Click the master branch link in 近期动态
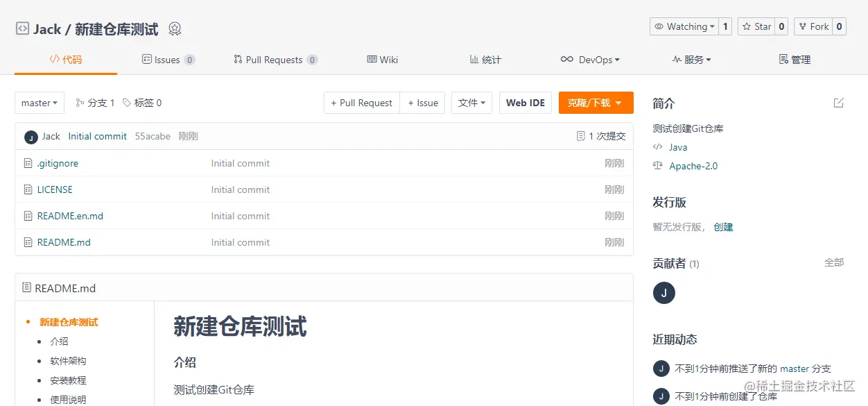 click(795, 369)
